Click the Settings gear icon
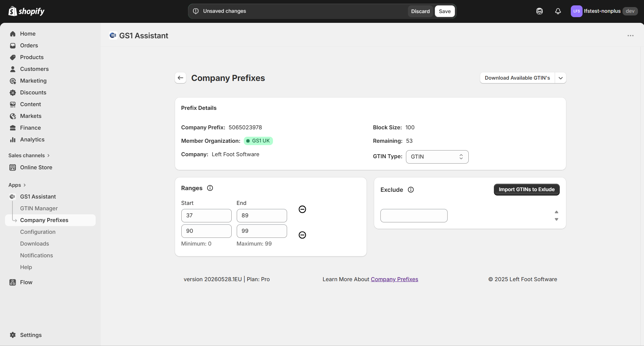The image size is (644, 346). [x=13, y=335]
